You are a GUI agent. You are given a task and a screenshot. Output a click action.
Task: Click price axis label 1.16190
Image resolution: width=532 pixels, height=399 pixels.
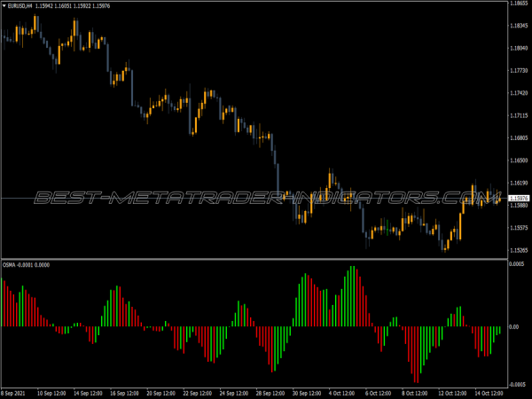tap(519, 183)
